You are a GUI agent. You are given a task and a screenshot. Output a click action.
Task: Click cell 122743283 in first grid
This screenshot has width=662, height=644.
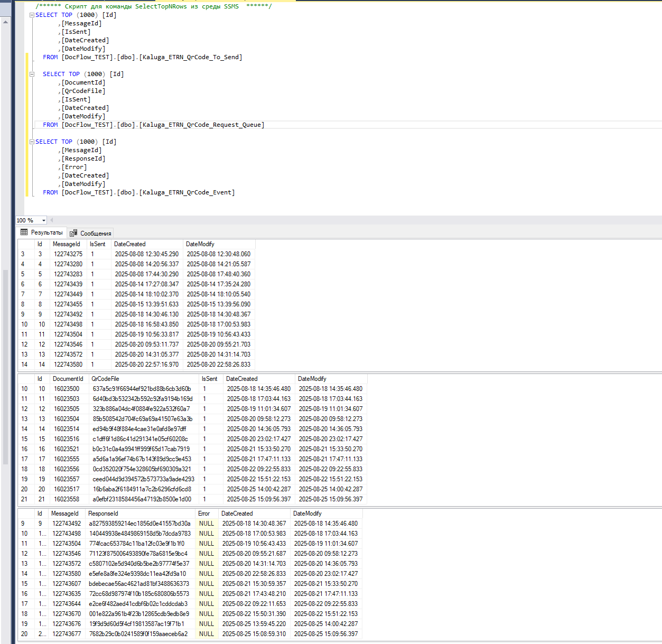coord(68,274)
